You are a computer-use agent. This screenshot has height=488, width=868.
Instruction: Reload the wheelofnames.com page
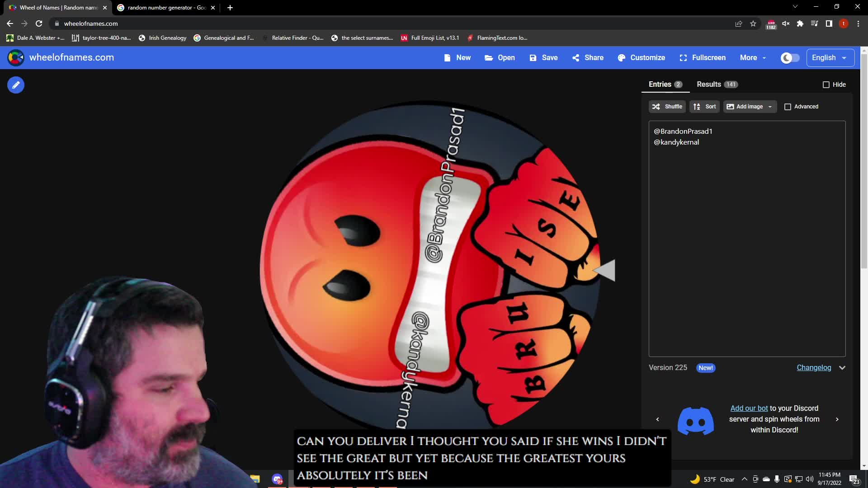39,23
